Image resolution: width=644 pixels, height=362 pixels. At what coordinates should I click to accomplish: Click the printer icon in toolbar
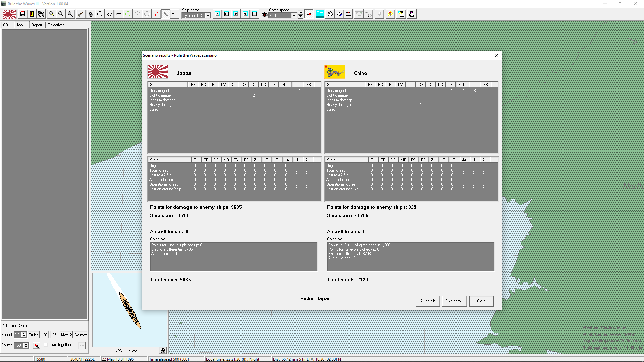click(412, 14)
